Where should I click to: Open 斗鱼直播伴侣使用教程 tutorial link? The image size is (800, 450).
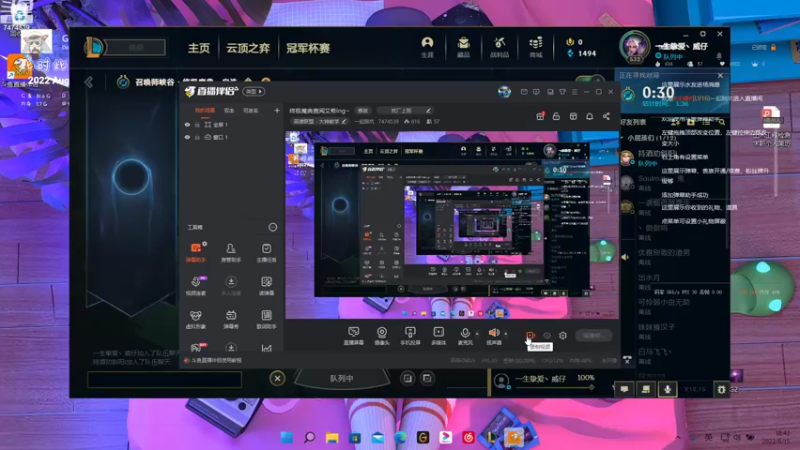click(216, 360)
